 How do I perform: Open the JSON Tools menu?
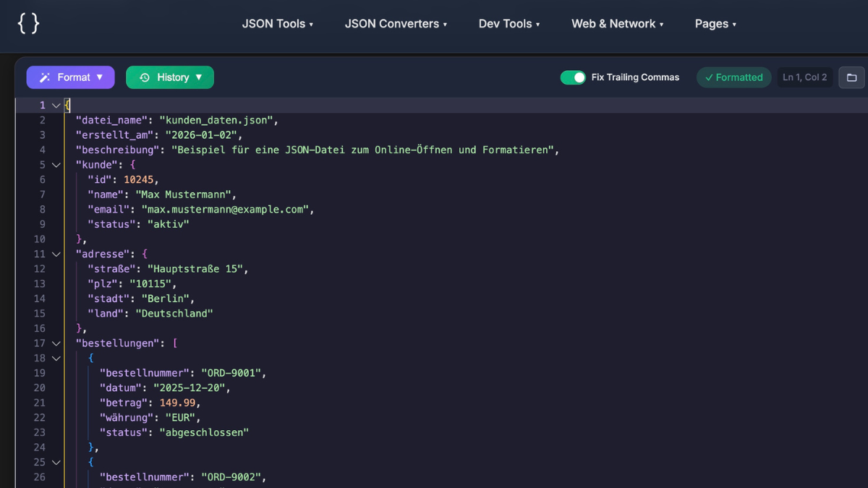point(278,23)
